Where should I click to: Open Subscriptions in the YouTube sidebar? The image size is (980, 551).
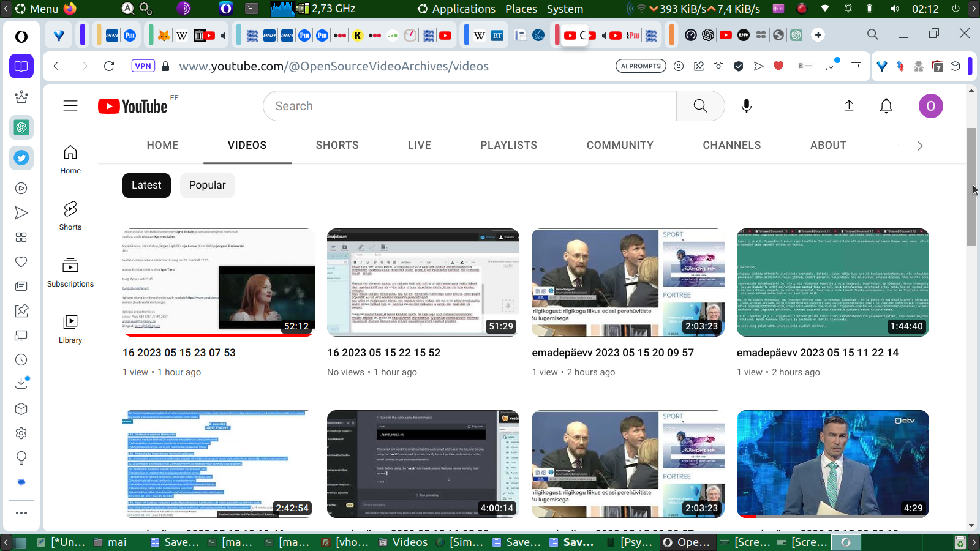click(x=70, y=272)
